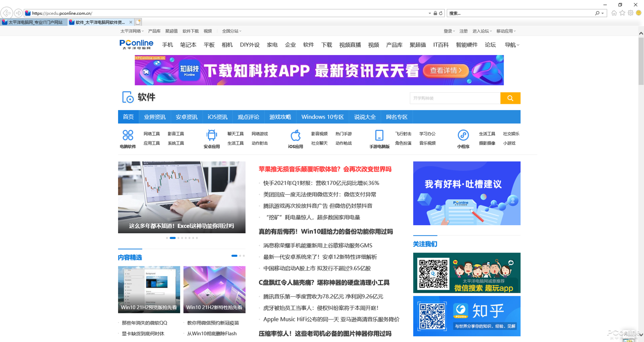Click 注册 in the top bar
Screen dimensions: 644x342
pyautogui.click(x=464, y=31)
